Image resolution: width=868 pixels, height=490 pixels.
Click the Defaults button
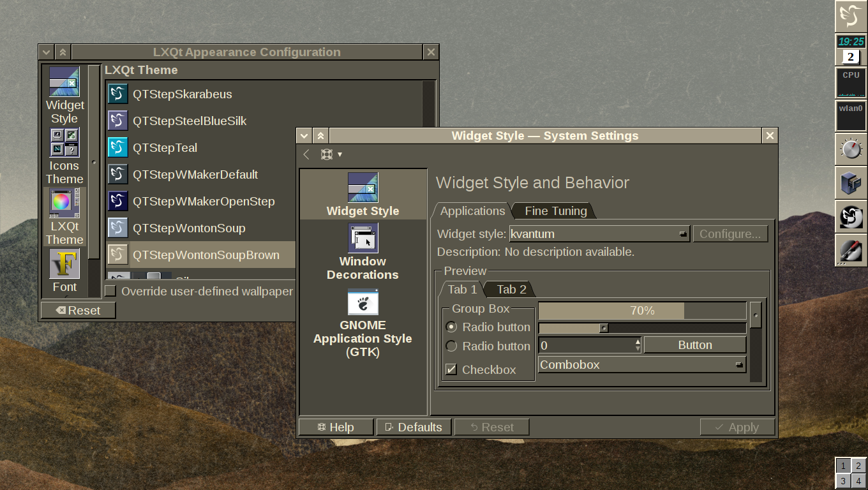point(414,427)
